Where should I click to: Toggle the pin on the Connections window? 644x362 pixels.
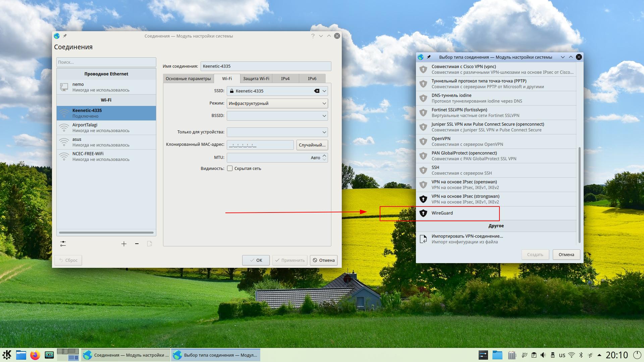pyautogui.click(x=65, y=36)
